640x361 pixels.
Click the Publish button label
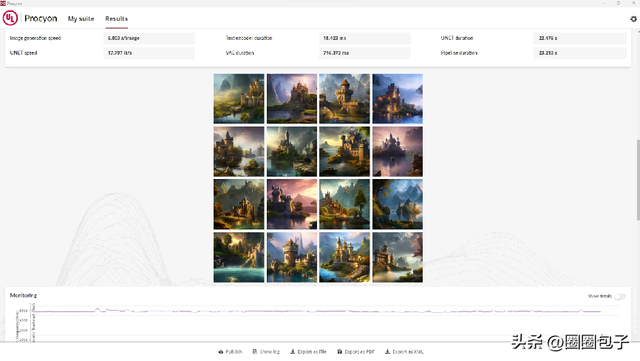pos(234,352)
